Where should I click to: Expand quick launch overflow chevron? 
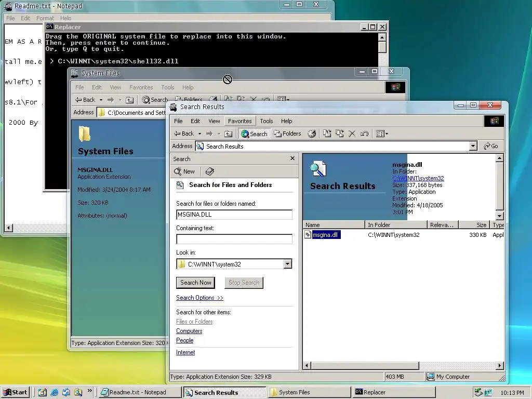click(x=89, y=391)
